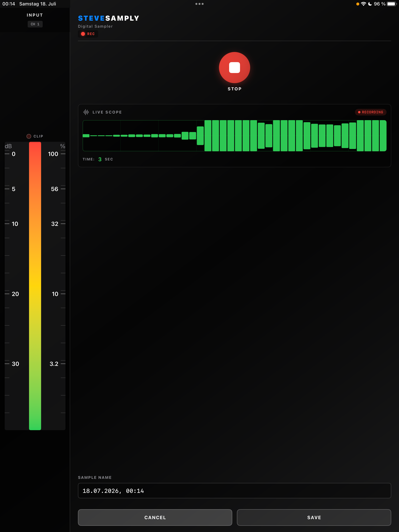
Task: Click the 3.2 percent scale mark
Action: [x=54, y=364]
